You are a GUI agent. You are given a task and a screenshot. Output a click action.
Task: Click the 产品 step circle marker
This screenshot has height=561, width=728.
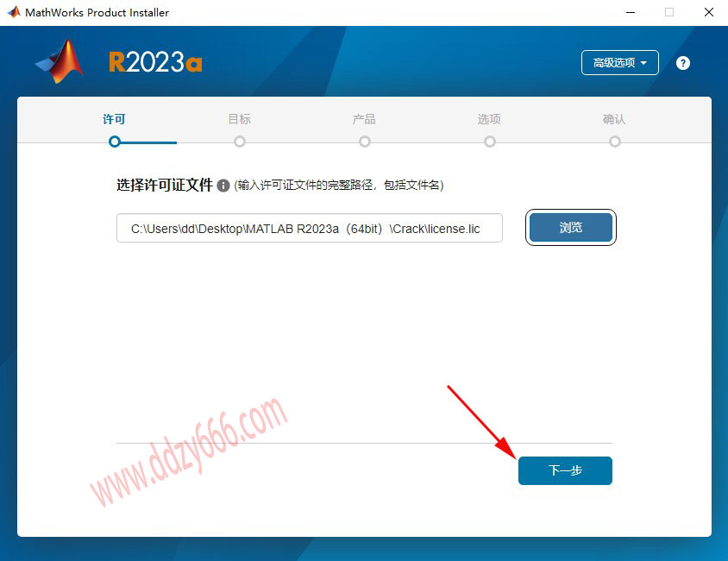(x=365, y=142)
